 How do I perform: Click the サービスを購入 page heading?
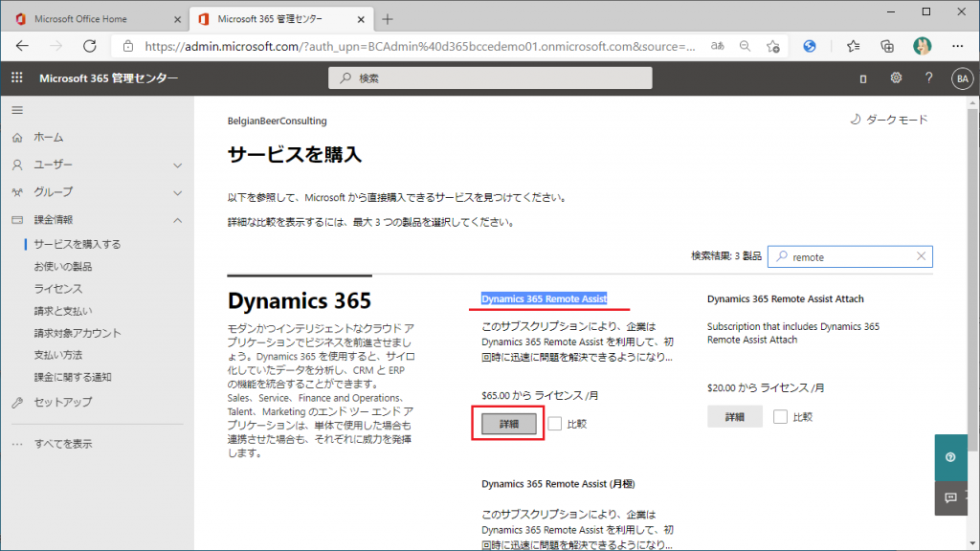click(x=295, y=154)
